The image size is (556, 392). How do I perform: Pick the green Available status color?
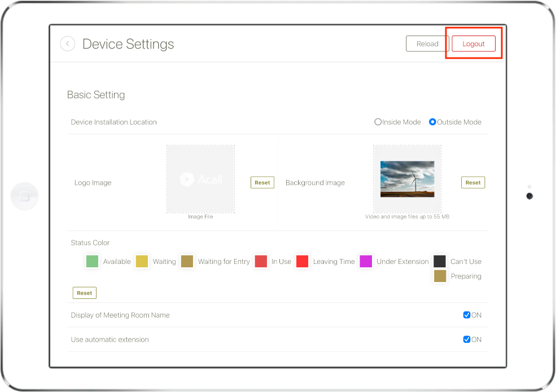pos(92,261)
